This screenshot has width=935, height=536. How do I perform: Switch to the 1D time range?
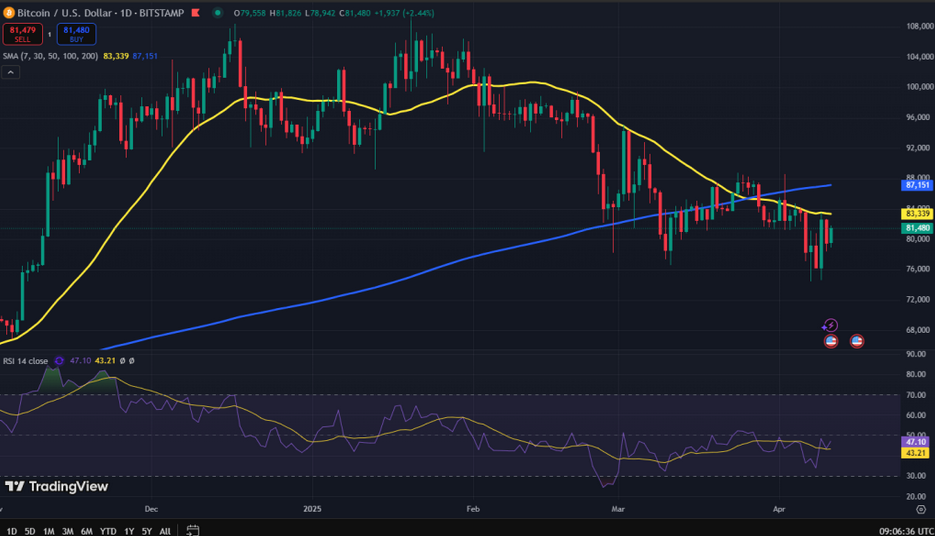tap(11, 531)
